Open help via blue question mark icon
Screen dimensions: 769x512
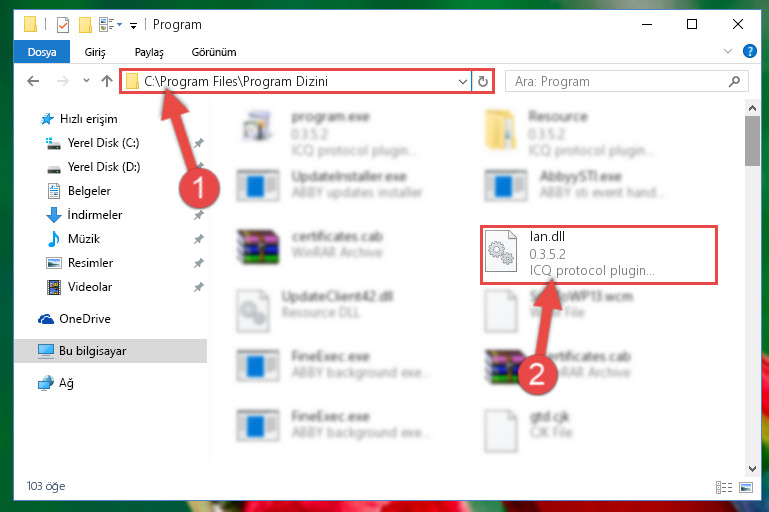click(x=749, y=51)
